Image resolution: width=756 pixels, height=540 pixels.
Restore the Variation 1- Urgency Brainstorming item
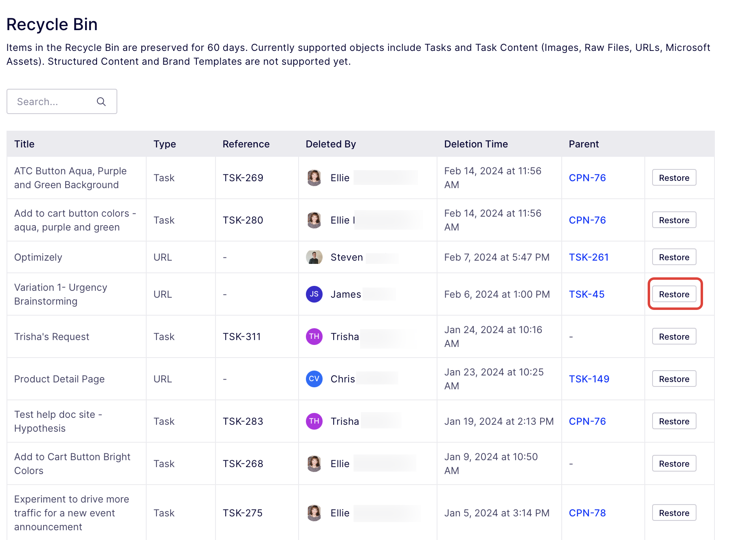click(x=674, y=294)
